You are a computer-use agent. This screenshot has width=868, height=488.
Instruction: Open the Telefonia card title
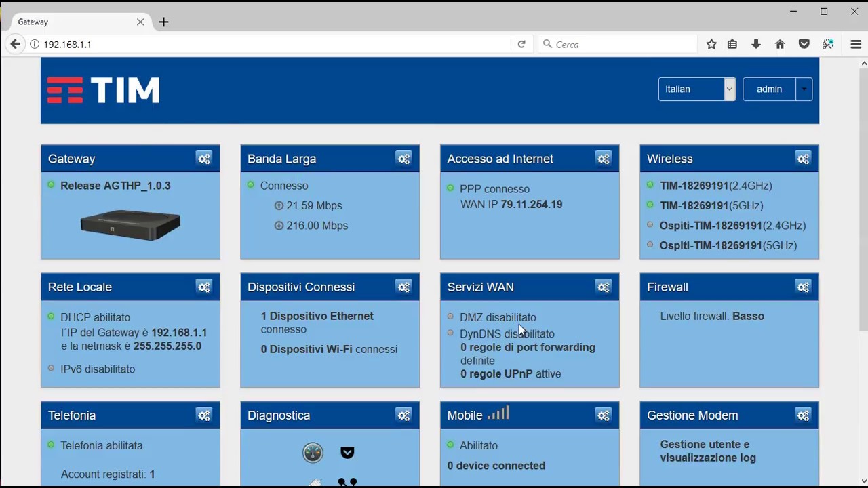tap(71, 415)
